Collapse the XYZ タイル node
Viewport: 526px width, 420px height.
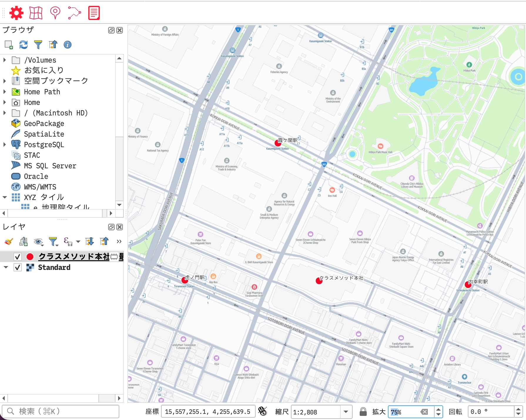4,197
